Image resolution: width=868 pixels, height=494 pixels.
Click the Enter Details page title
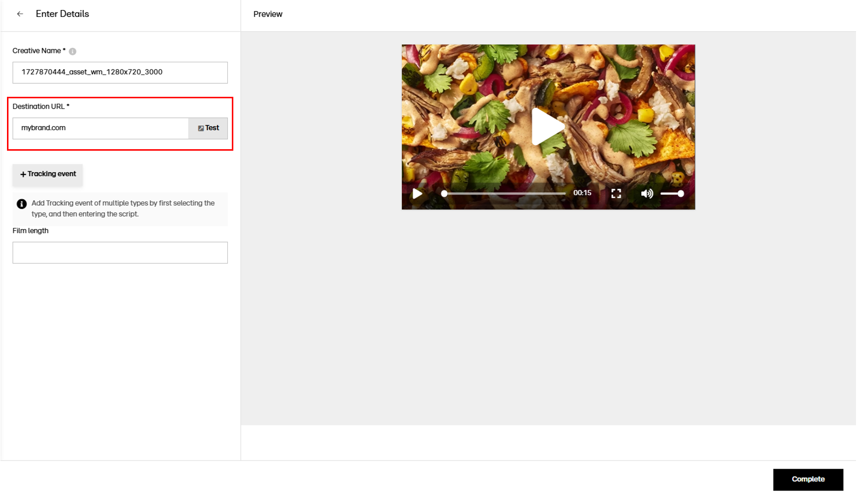tap(62, 14)
